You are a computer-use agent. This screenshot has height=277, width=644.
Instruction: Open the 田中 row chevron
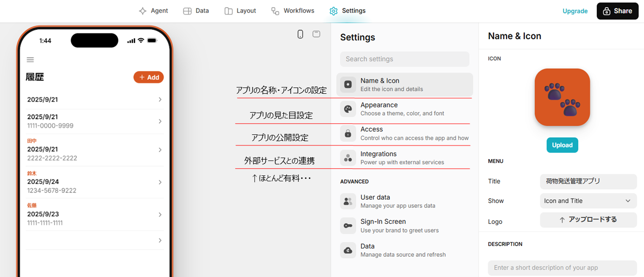pyautogui.click(x=160, y=150)
